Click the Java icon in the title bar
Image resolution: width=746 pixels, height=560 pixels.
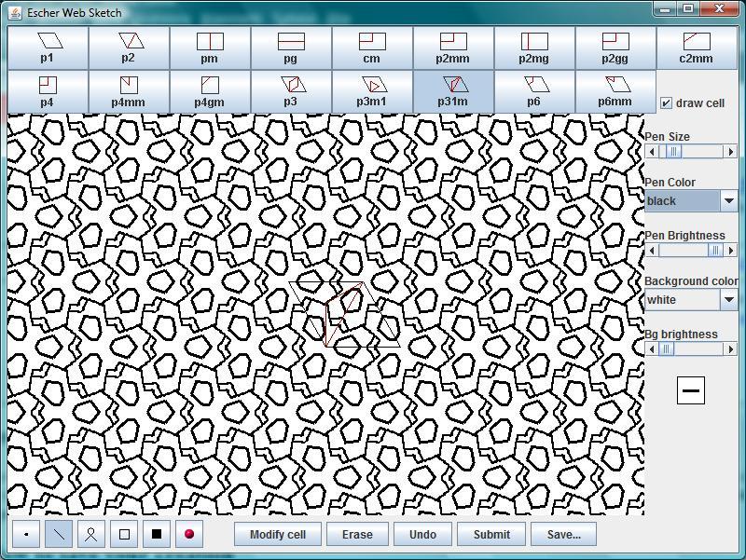click(x=15, y=13)
